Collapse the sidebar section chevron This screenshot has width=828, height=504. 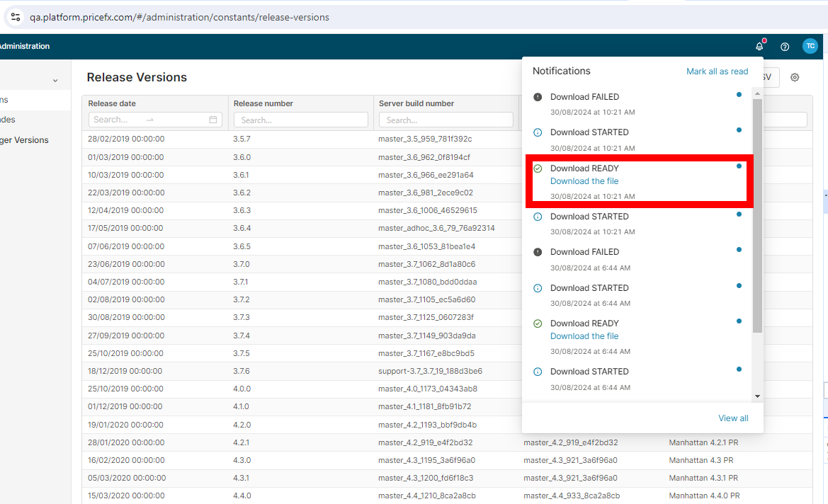55,81
